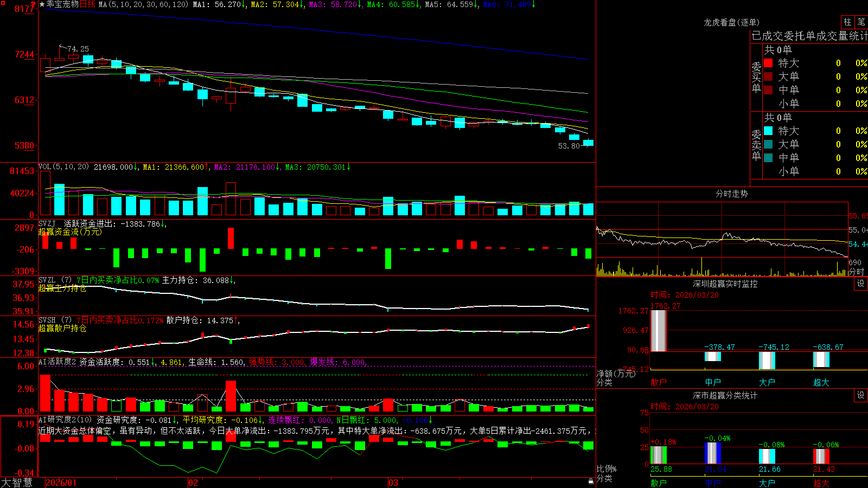Click the small lock icon below the chart
Viewport: 868px width, 488px height.
point(591,481)
